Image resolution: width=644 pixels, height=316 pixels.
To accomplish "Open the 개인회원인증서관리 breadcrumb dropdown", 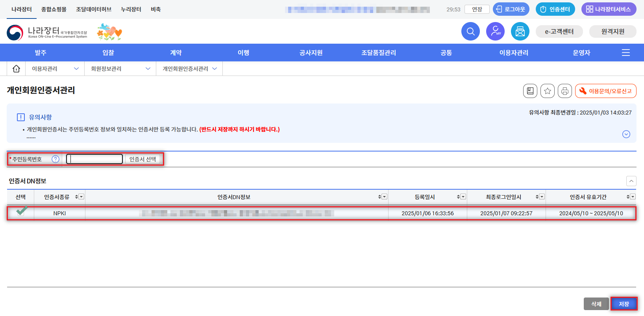I will coord(190,68).
